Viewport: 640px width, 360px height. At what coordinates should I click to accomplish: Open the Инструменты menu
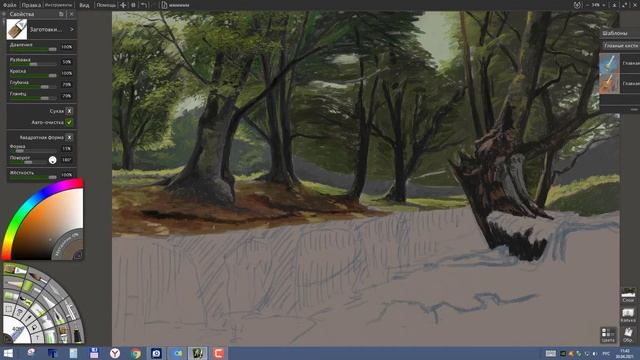58,5
